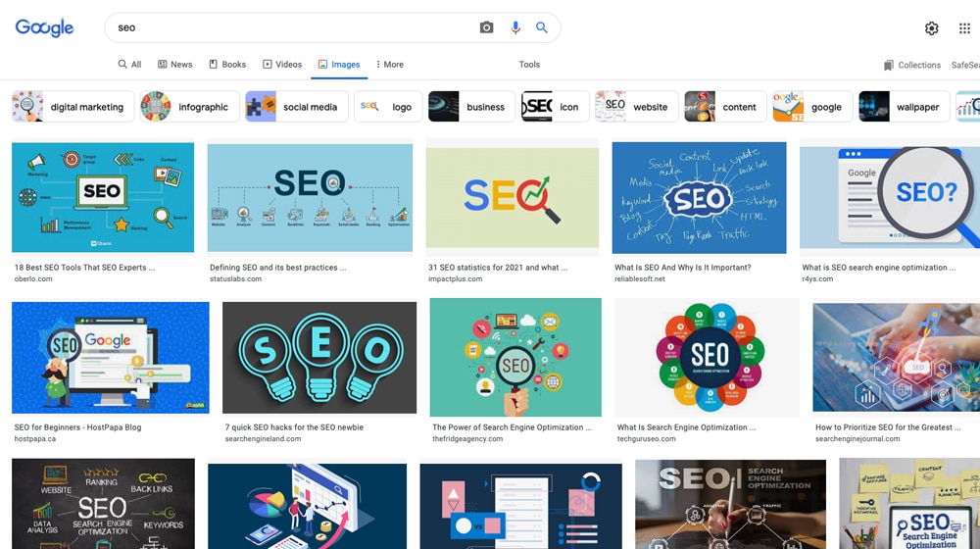Open dark blue wireframe shapes image

pos(521,507)
